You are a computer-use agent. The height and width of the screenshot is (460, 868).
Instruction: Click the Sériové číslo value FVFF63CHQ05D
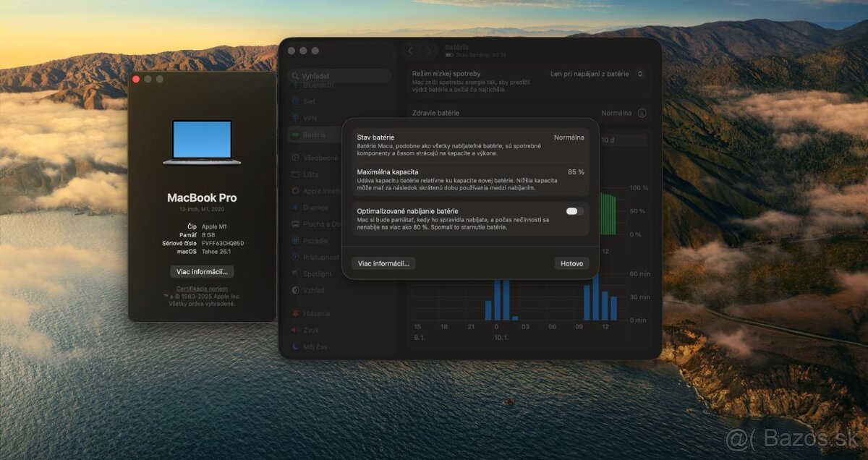(x=223, y=244)
